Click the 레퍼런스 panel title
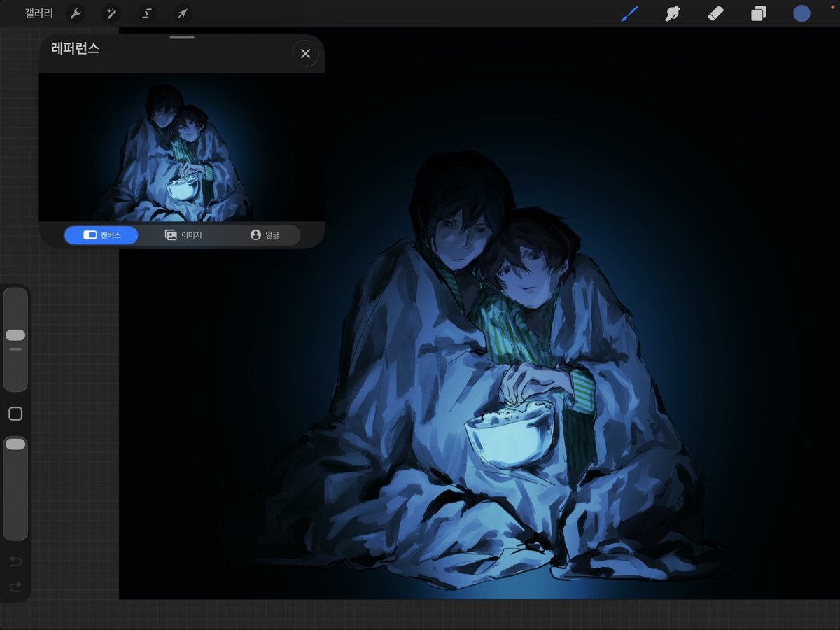The width and height of the screenshot is (840, 630). pyautogui.click(x=76, y=49)
